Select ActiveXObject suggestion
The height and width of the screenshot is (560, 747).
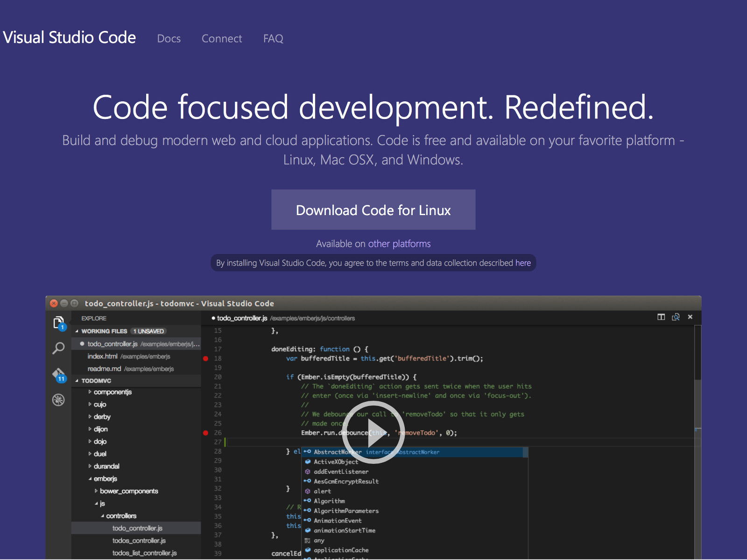pos(415,462)
